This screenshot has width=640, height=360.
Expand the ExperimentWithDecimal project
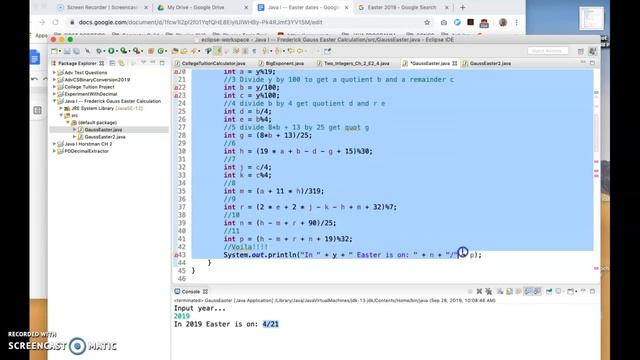click(x=54, y=94)
